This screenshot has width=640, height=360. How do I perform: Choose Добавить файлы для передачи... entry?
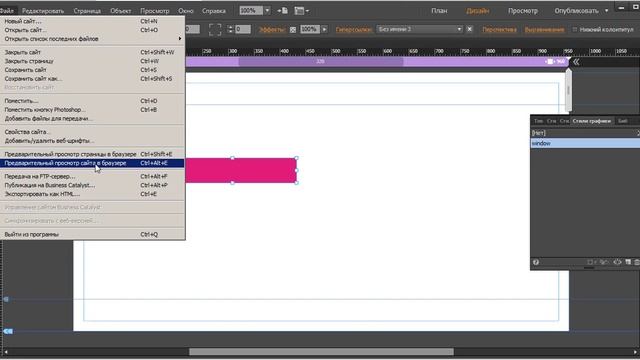pos(92,119)
